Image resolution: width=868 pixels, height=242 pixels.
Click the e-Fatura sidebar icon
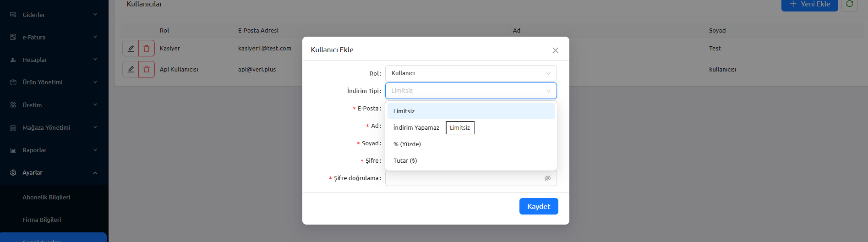[x=13, y=37]
